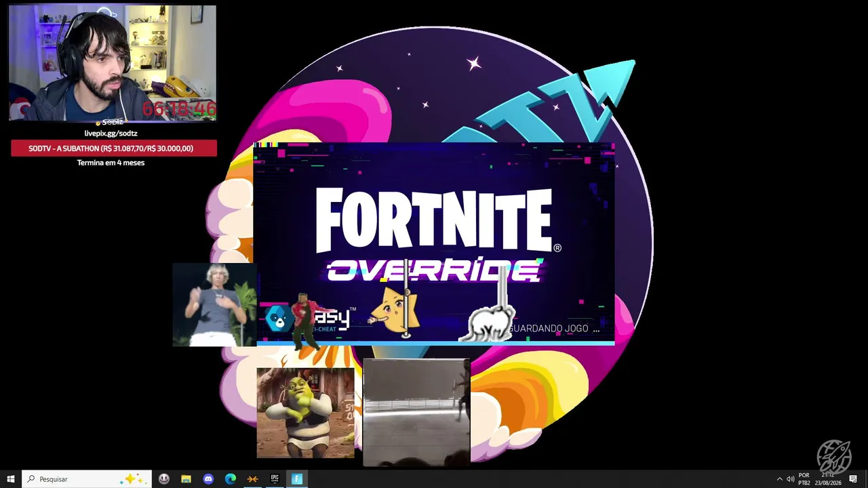
Task: Change the POR PTB2 keyboard language
Action: pos(804,479)
